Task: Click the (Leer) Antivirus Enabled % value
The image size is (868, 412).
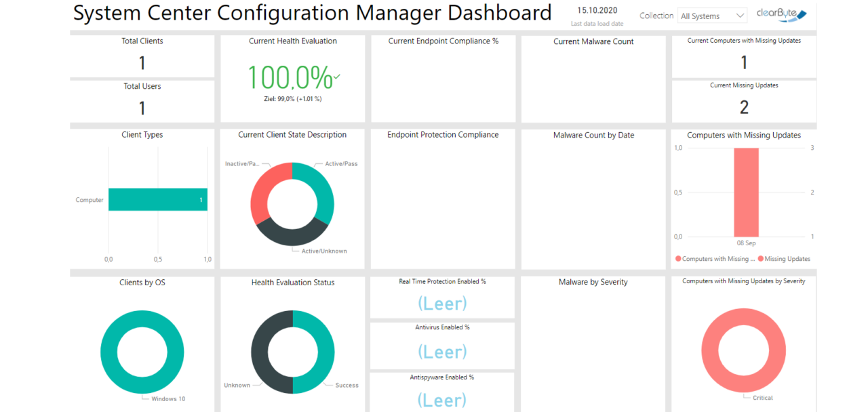Action: tap(442, 351)
